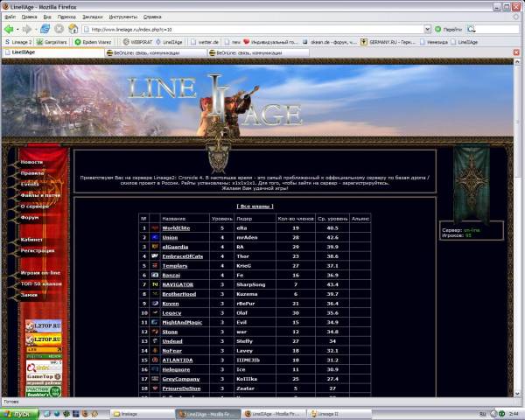
Task: Open the Регистрация sidebar link
Action: pos(38,250)
